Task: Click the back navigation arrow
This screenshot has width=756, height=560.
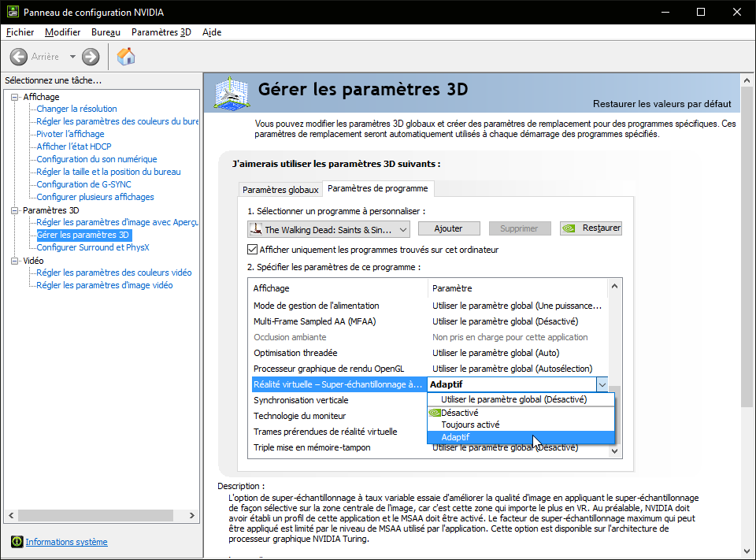Action: [17, 56]
